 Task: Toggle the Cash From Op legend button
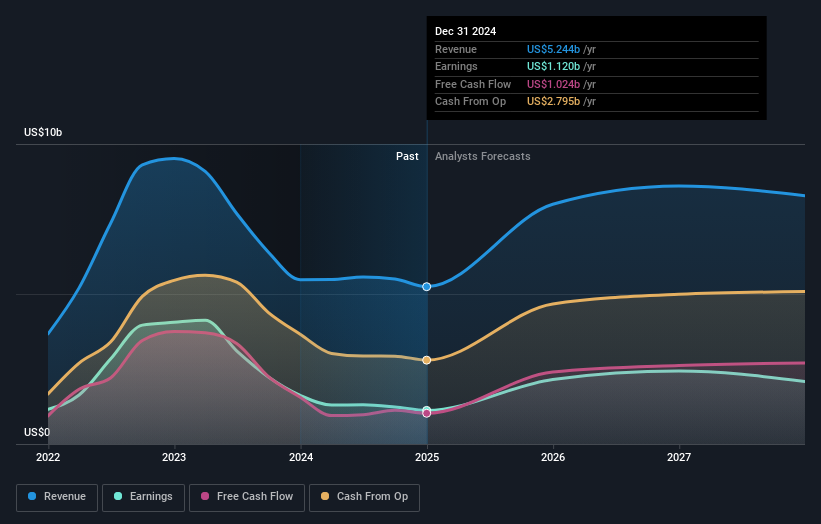click(x=364, y=497)
